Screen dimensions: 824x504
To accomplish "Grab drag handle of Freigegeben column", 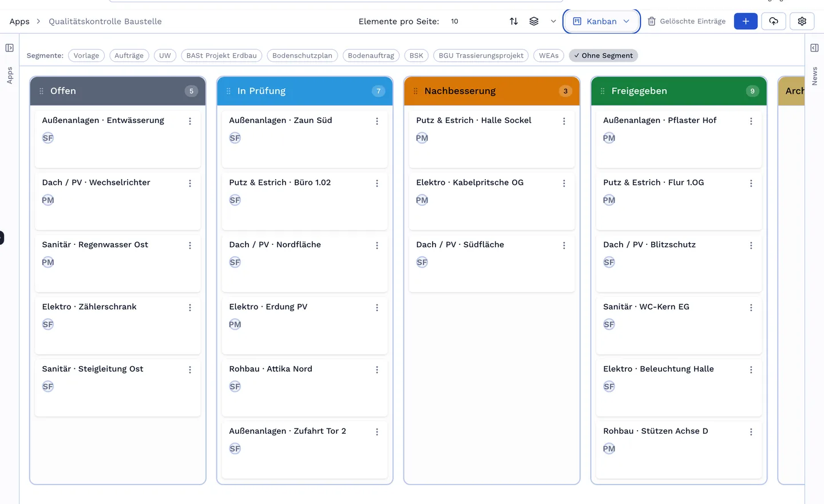I will pos(603,91).
